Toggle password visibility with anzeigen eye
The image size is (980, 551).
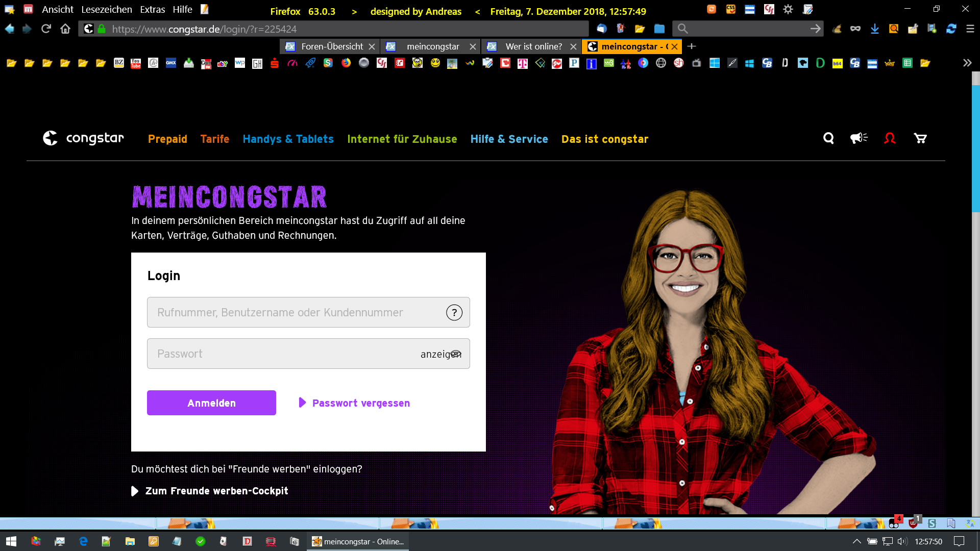point(441,354)
